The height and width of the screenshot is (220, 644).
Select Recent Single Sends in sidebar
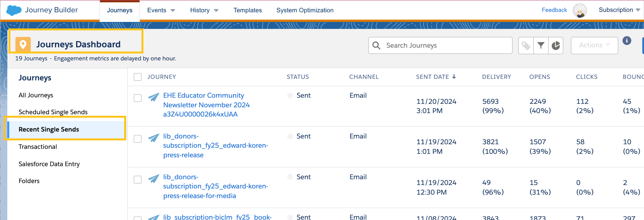click(66, 129)
